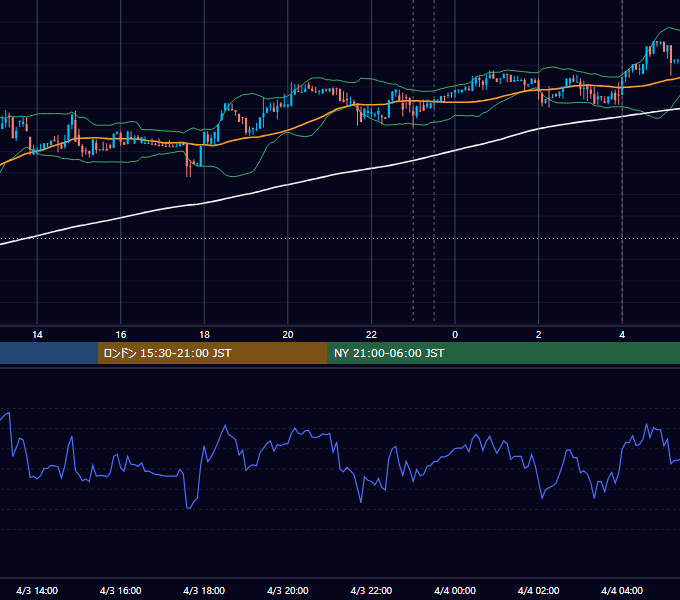The height and width of the screenshot is (600, 680).
Task: Click the 0 hour label on price chart axis
Action: pyautogui.click(x=455, y=335)
